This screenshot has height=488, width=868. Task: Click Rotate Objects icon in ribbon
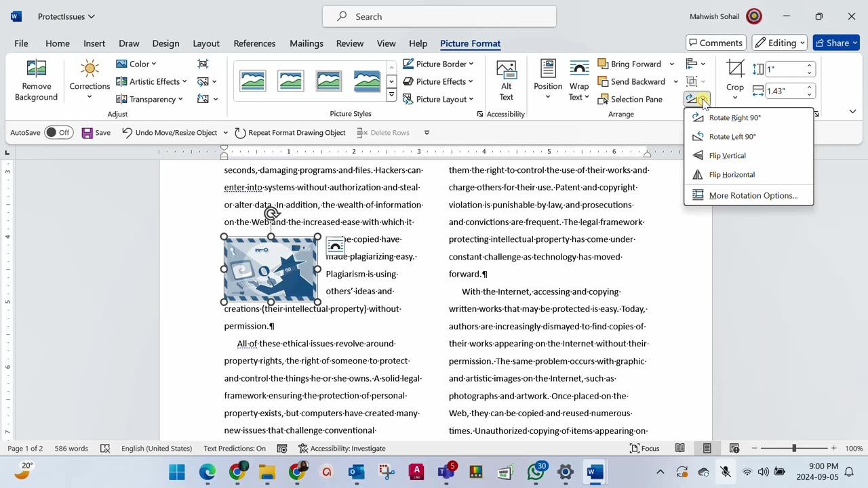[x=692, y=99]
